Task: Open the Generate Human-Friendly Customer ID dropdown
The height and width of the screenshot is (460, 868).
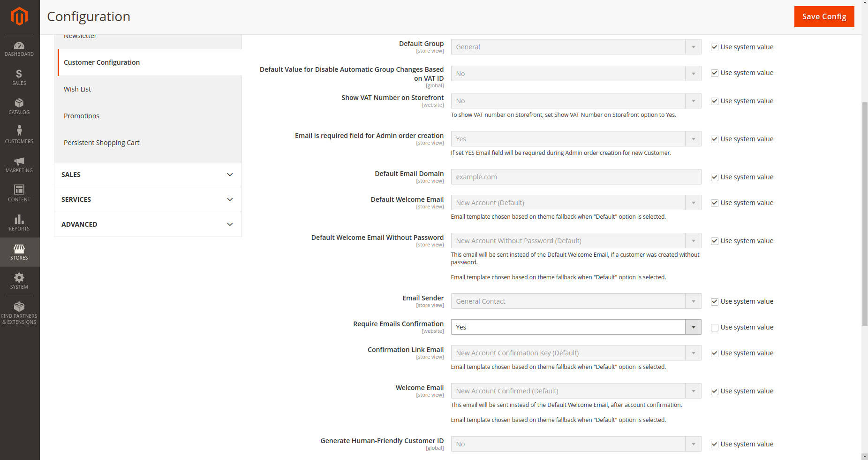Action: click(x=576, y=444)
